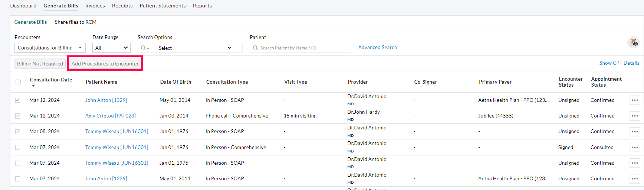Go to the Invoices tab
Screen dimensions: 644x190
95,6
